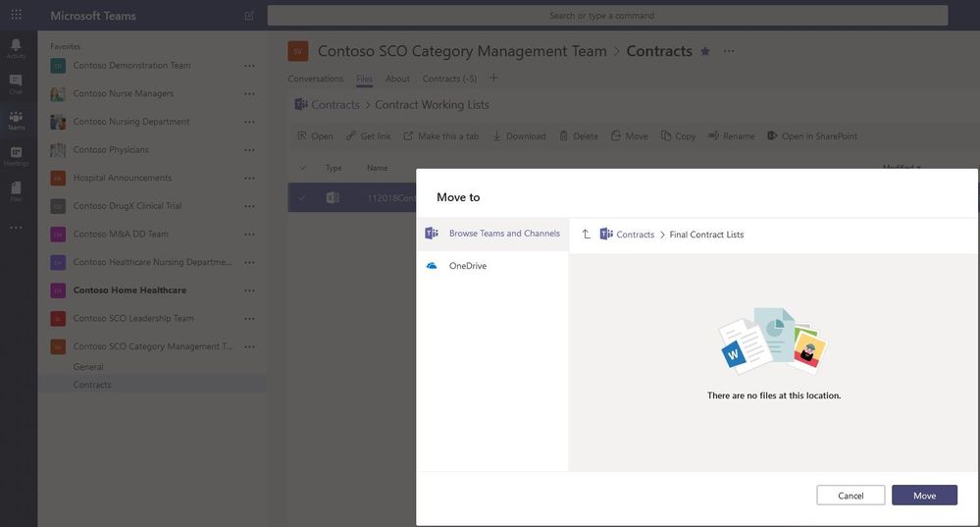Click Contoso Demonstration Team avatar

point(58,66)
